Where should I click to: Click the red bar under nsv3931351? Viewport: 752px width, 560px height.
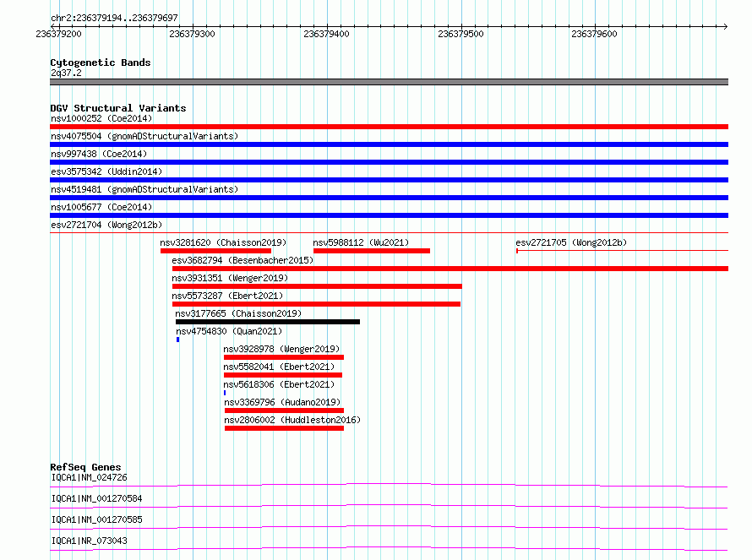click(x=317, y=286)
